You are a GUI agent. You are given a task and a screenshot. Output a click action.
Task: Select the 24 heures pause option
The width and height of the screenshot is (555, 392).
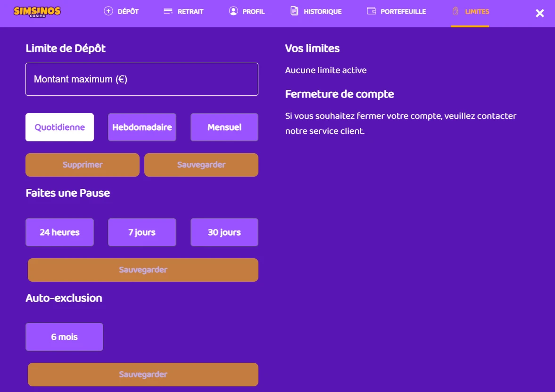[59, 232]
